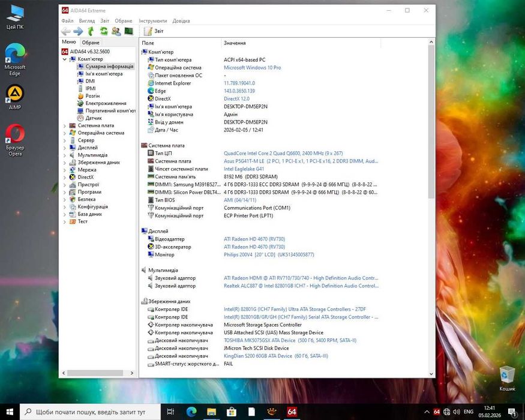This screenshot has width=525, height=420.
Task: Expand the Операційна система tree node
Action: pos(65,133)
